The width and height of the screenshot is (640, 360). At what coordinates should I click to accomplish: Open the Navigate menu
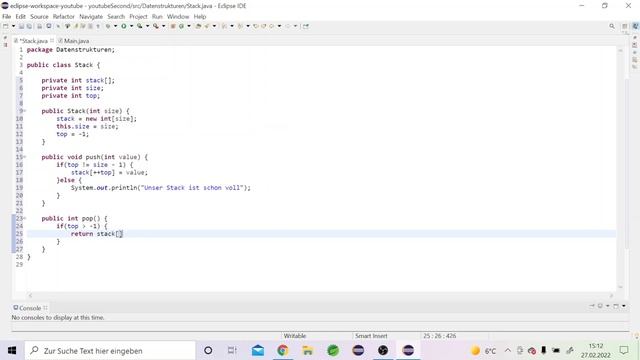coord(91,17)
